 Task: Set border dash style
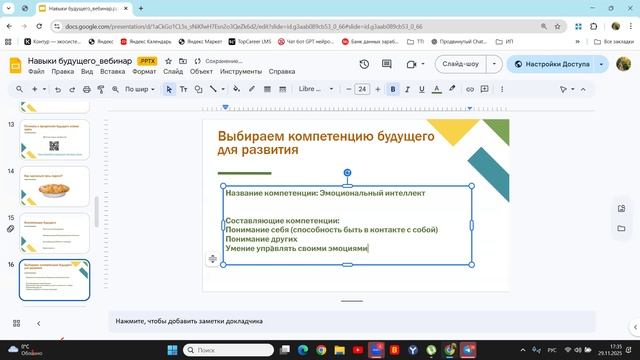[282, 89]
